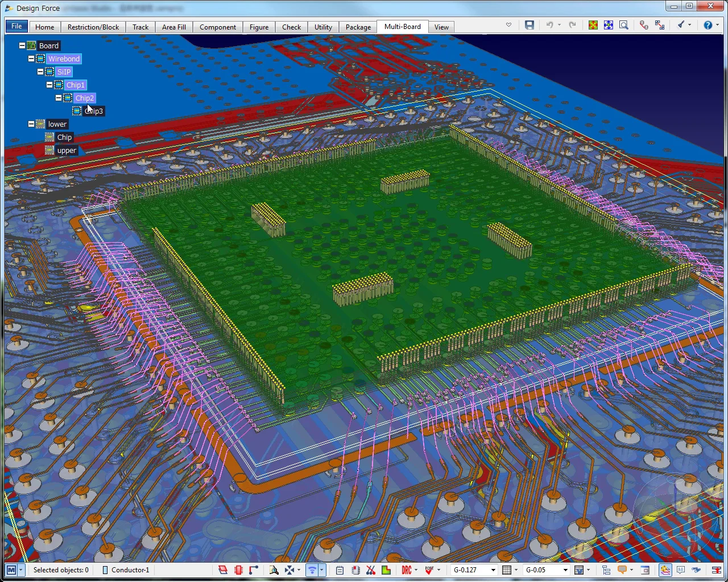This screenshot has width=728, height=582.
Task: Click the red scissors cut-track icon
Action: [x=371, y=570]
